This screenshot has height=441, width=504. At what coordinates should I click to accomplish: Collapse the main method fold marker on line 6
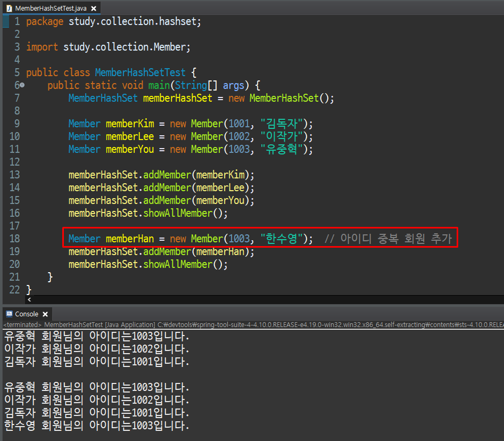point(22,85)
